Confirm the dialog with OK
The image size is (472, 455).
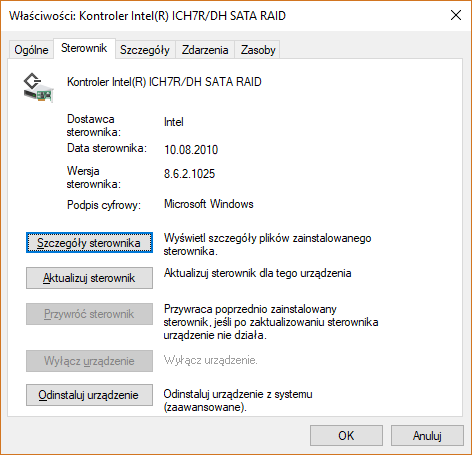[x=346, y=435]
